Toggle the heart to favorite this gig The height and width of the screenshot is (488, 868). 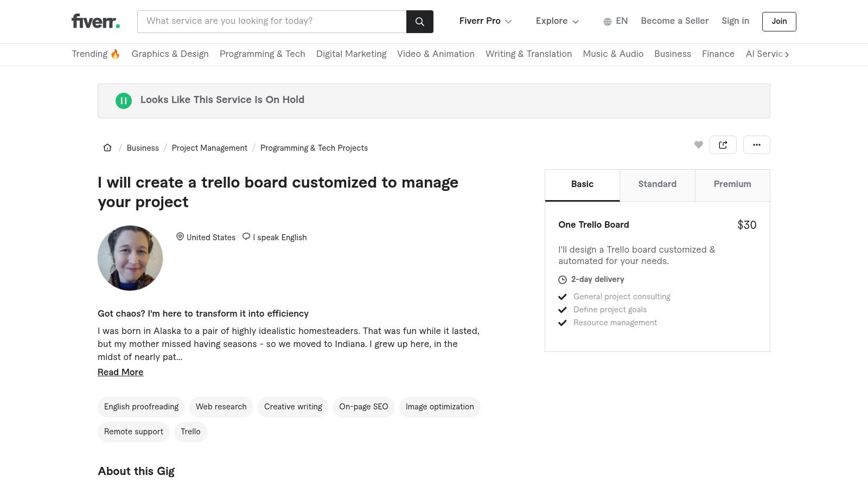pos(699,144)
